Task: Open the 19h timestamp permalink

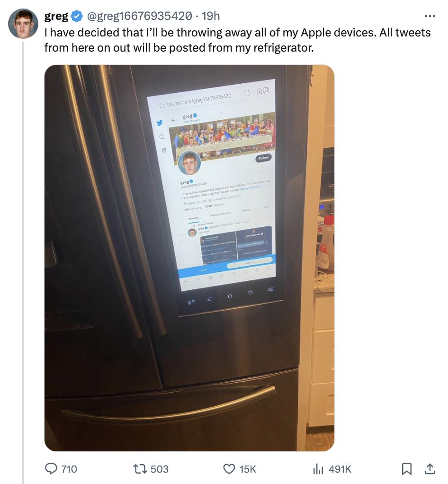Action: click(x=211, y=16)
